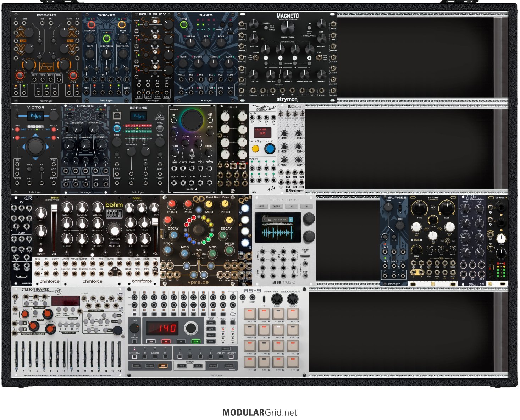520x420 pixels.
Task: Click the SPEED / PITCH knob on Magneto
Action: coord(288,27)
